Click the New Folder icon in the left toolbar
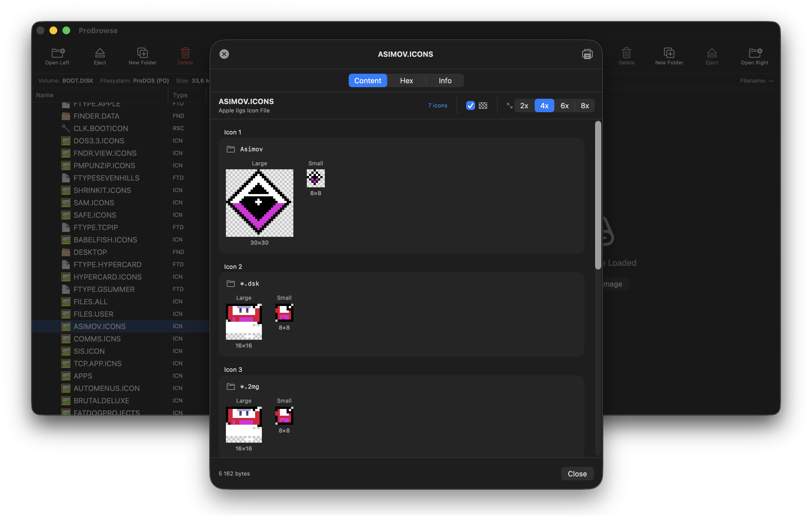Screen dimensions: 812x531 click(x=142, y=53)
